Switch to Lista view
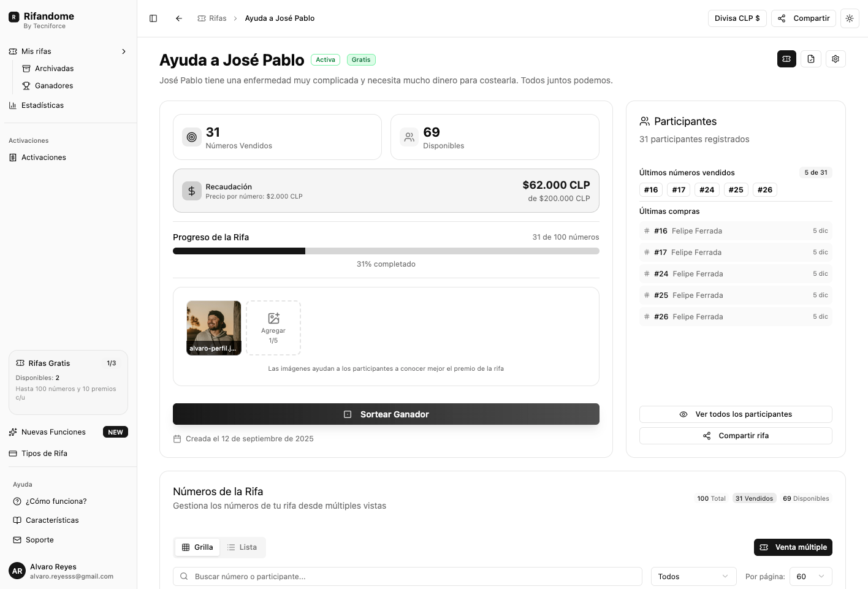The width and height of the screenshot is (868, 589). point(242,547)
